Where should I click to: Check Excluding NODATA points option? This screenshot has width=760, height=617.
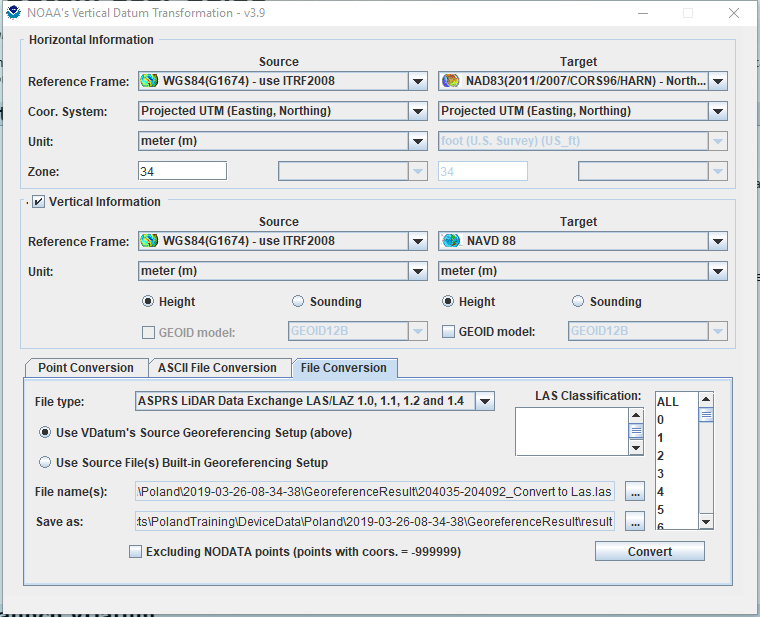click(135, 552)
